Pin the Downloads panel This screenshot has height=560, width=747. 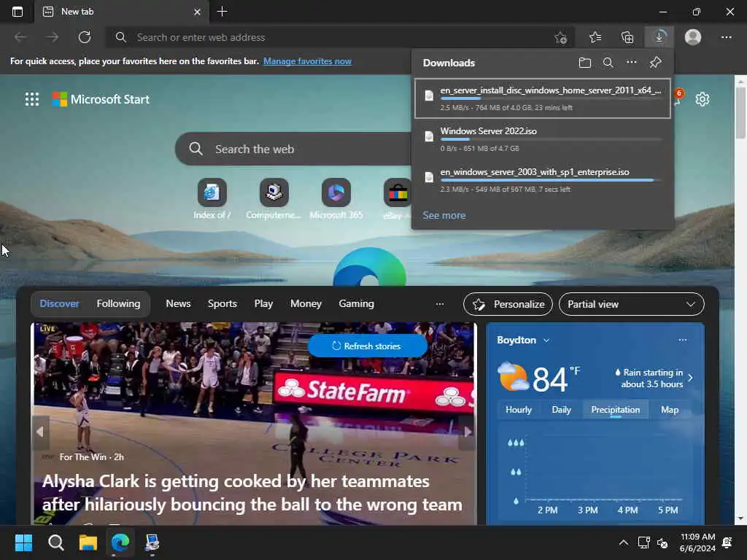click(655, 63)
